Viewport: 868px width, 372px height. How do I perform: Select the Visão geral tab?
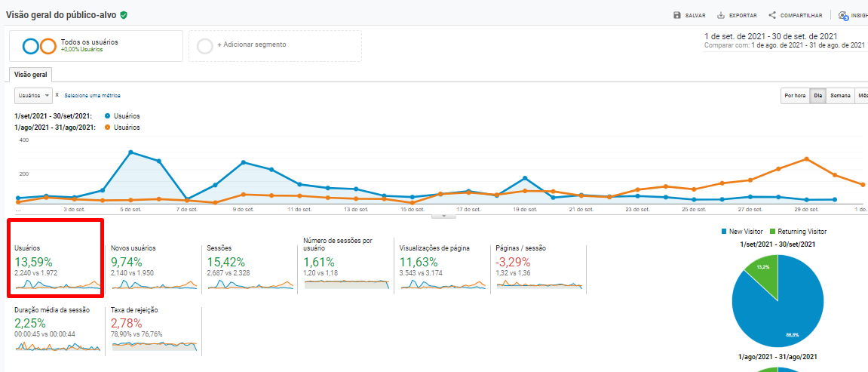pyautogui.click(x=31, y=75)
